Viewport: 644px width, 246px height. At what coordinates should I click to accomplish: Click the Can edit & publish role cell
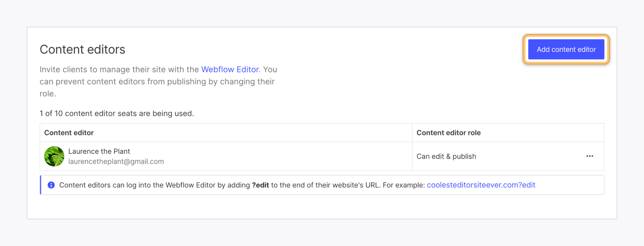click(x=508, y=156)
